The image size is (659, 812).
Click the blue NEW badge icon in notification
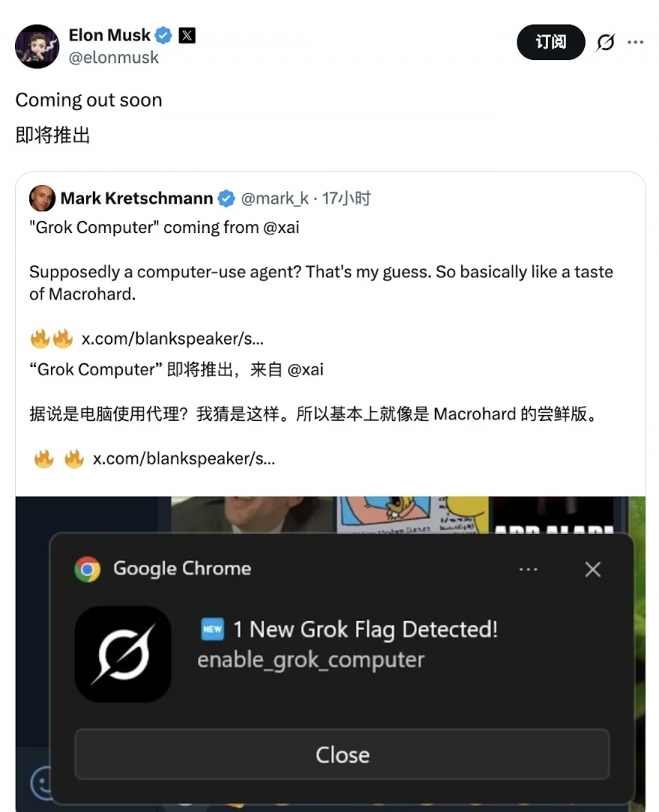pyautogui.click(x=212, y=629)
